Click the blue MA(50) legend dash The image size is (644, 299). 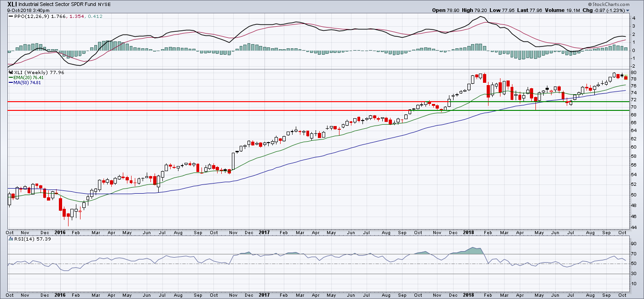coord(9,83)
